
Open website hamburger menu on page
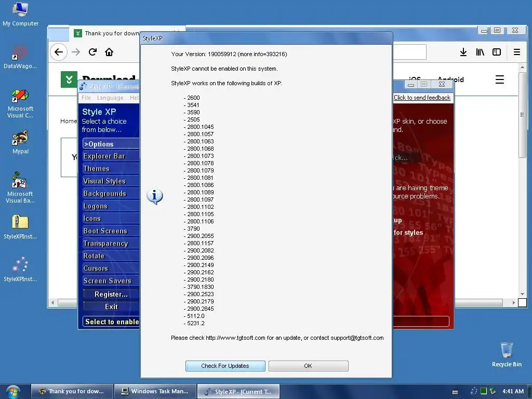pyautogui.click(x=499, y=79)
